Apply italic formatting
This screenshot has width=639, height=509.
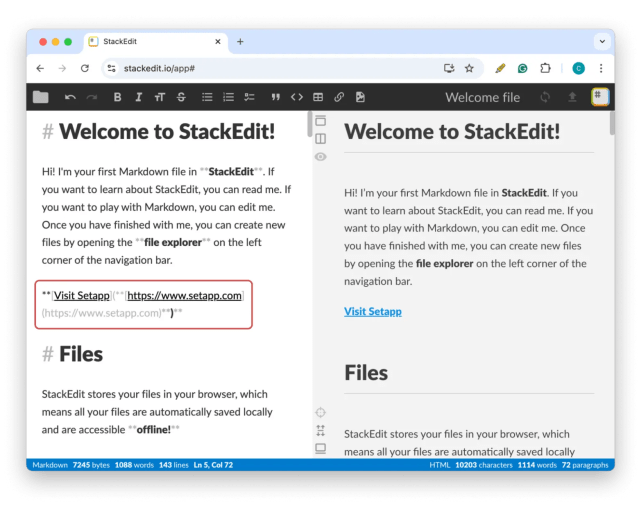point(139,97)
